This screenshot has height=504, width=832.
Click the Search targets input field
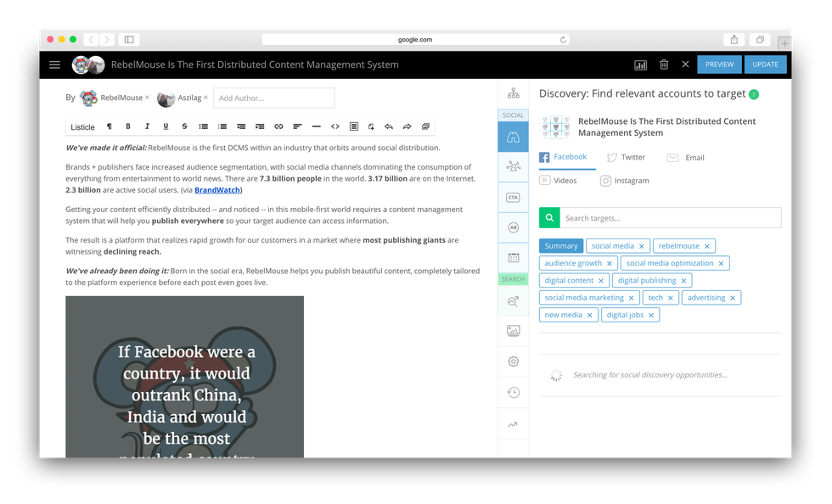(669, 218)
